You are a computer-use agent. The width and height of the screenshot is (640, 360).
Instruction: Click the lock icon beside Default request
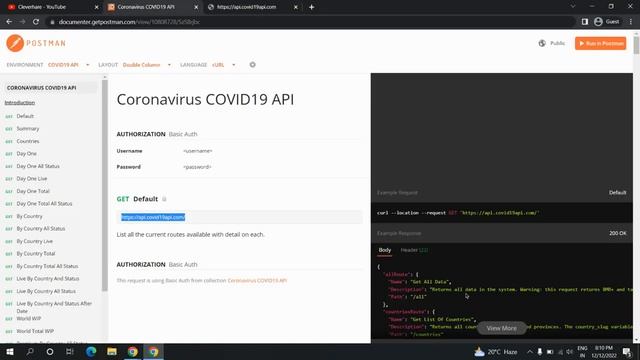[x=164, y=199]
